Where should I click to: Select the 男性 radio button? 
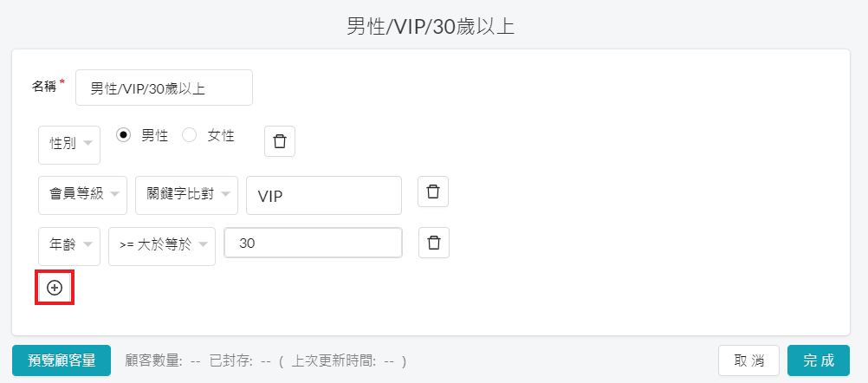(124, 135)
